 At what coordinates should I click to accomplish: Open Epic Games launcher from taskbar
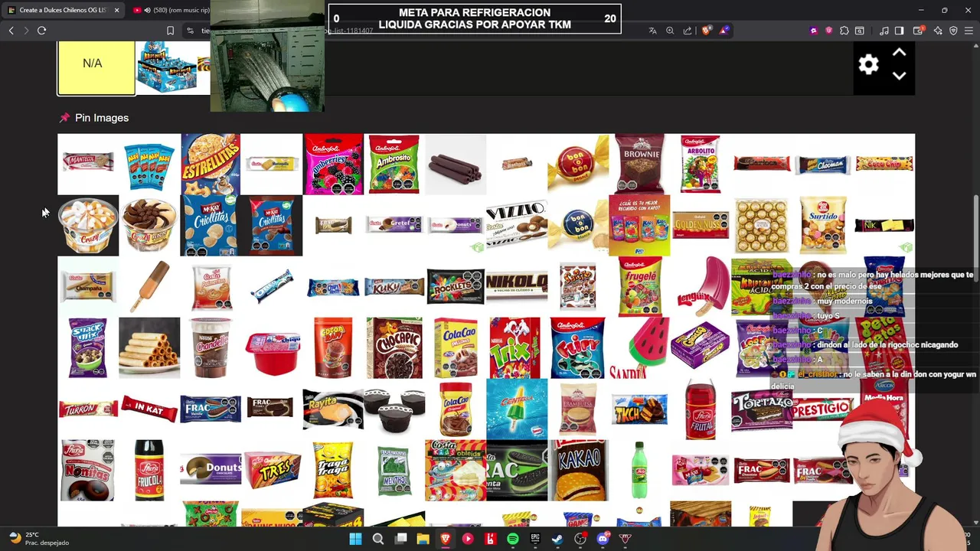point(535,539)
